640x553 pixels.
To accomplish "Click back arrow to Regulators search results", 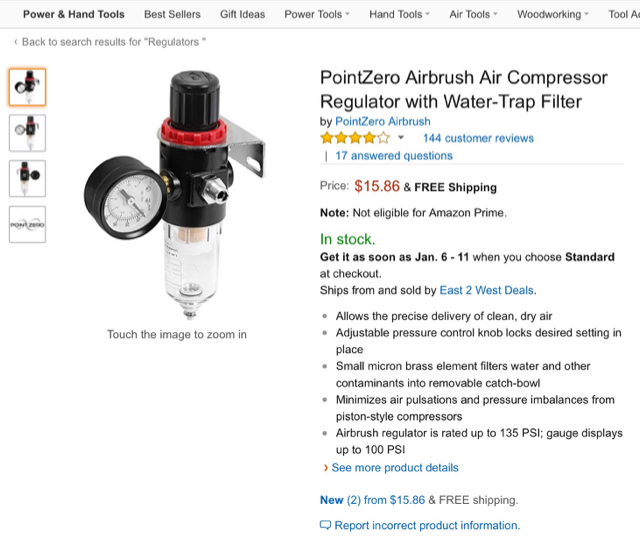I will coord(16,42).
